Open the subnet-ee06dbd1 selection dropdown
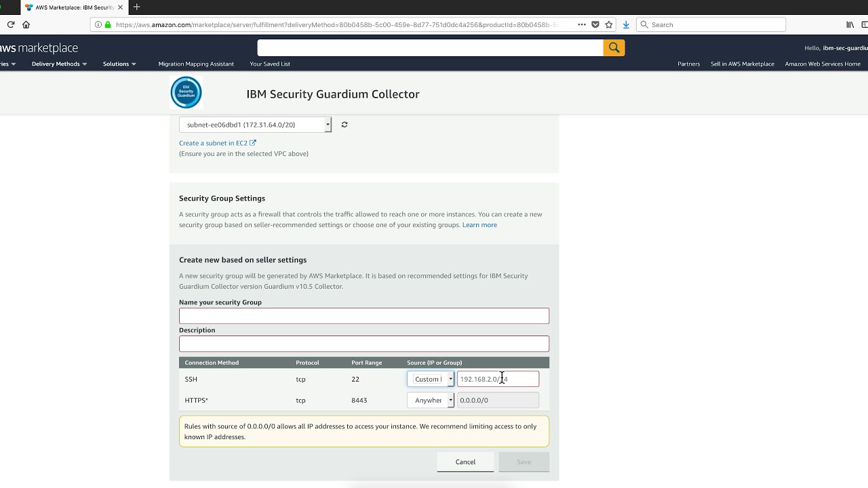The width and height of the screenshot is (868, 488). (x=255, y=125)
